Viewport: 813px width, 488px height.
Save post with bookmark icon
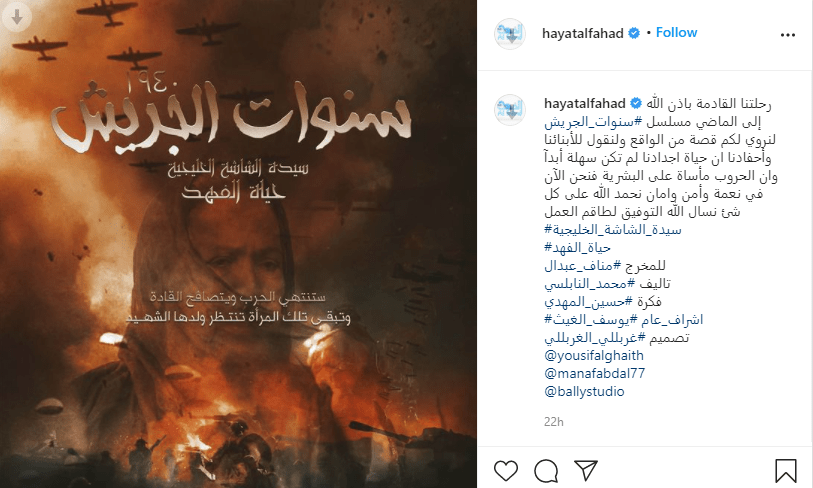pos(786,470)
